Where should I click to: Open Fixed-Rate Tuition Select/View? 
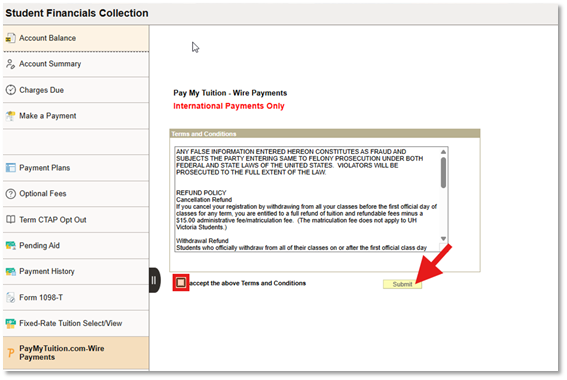click(x=76, y=323)
